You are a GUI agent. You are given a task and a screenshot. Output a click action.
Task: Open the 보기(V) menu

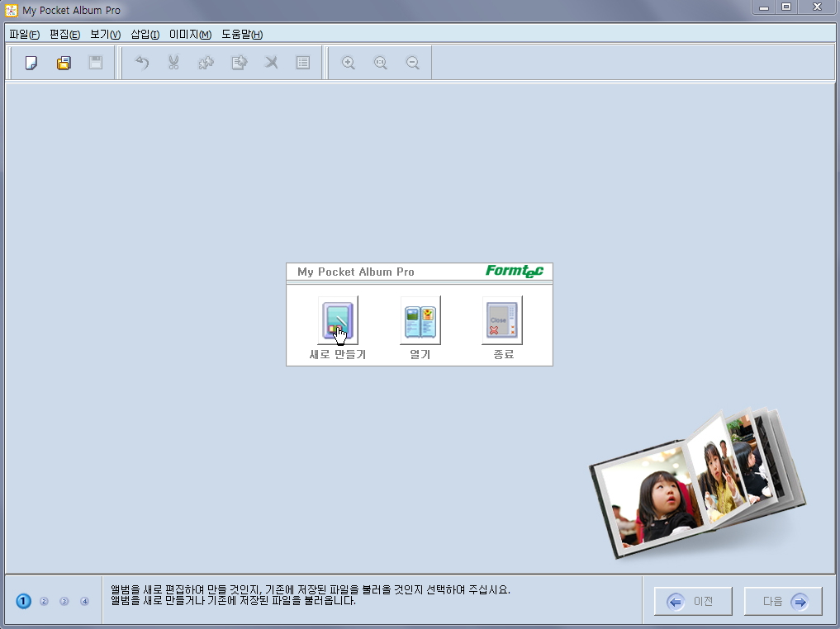[x=105, y=35]
